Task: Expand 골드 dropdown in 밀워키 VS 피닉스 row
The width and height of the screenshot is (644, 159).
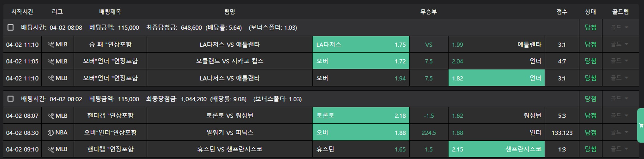Action: [x=619, y=132]
